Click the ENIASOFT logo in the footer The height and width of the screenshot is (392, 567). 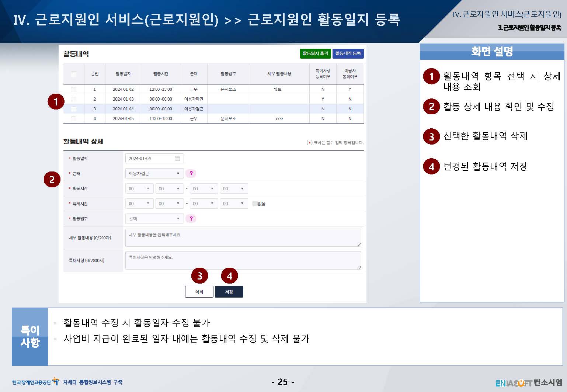(x=514, y=383)
